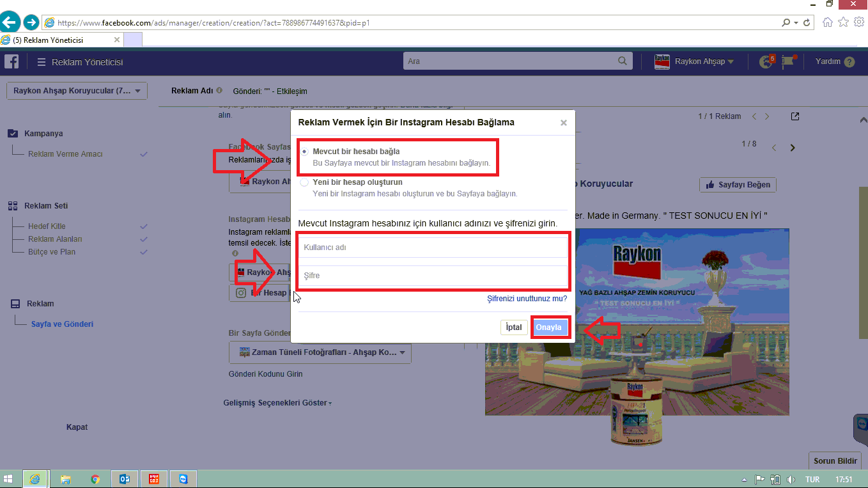Click the TUR language indicator

[x=812, y=480]
